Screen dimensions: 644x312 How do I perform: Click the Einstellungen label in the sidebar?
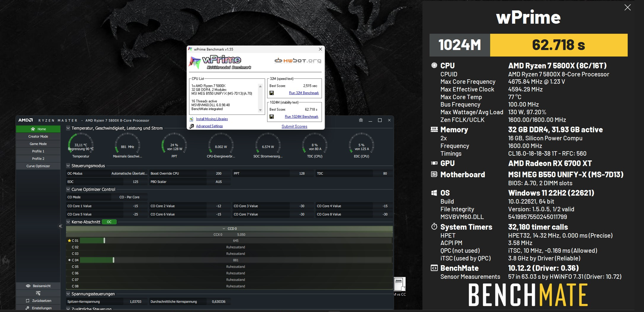pyautogui.click(x=42, y=308)
